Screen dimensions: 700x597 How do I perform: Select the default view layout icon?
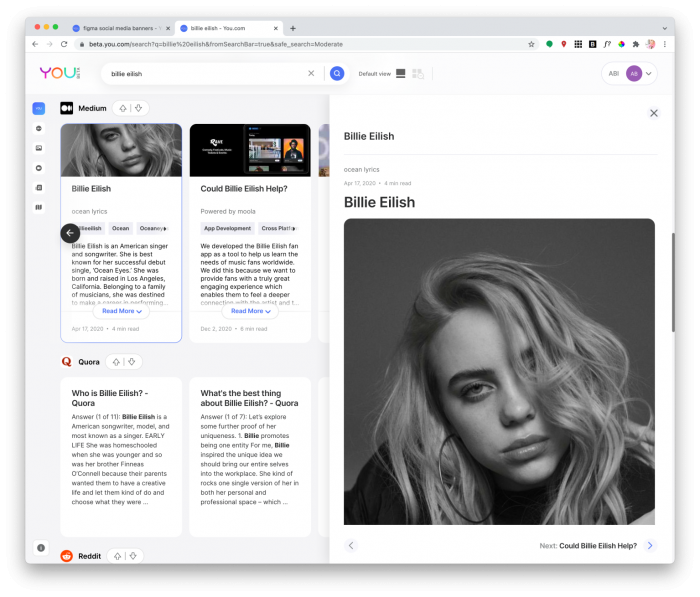400,73
